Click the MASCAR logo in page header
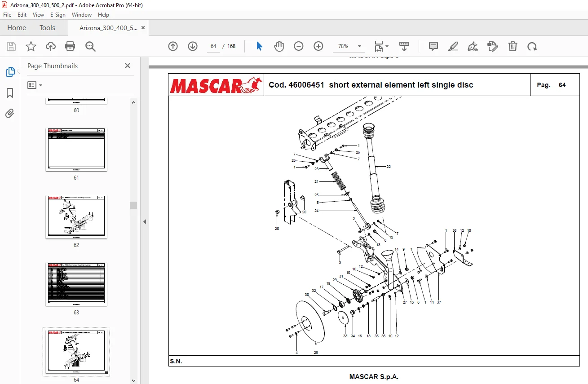 (216, 84)
